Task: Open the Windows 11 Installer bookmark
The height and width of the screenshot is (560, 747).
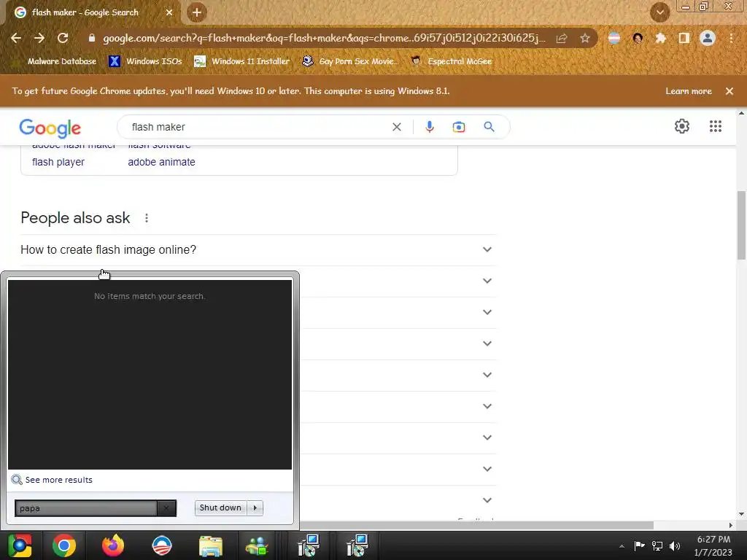Action: 242,61
